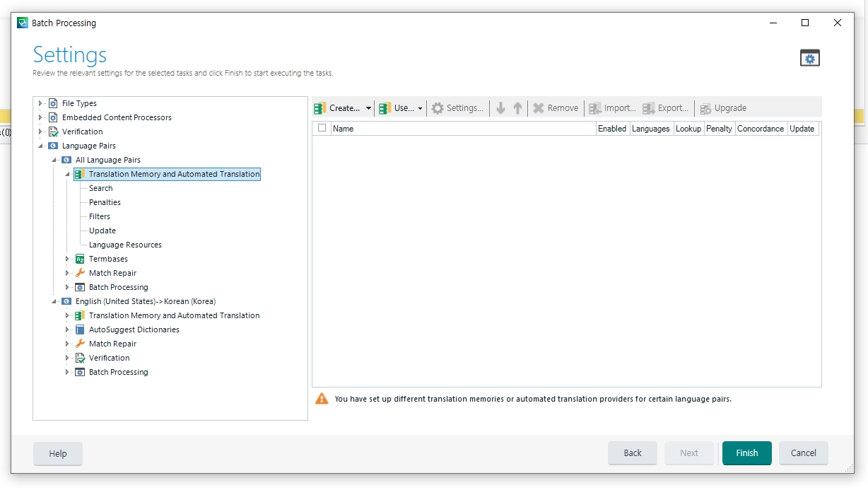The image size is (868, 490).
Task: Click the Settings gear toolbar icon
Action: point(438,108)
